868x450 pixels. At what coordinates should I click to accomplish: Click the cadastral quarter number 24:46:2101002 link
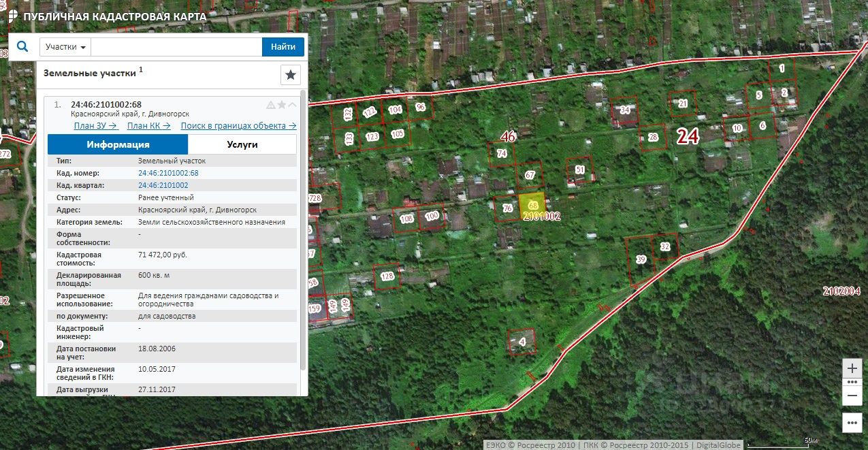[163, 185]
